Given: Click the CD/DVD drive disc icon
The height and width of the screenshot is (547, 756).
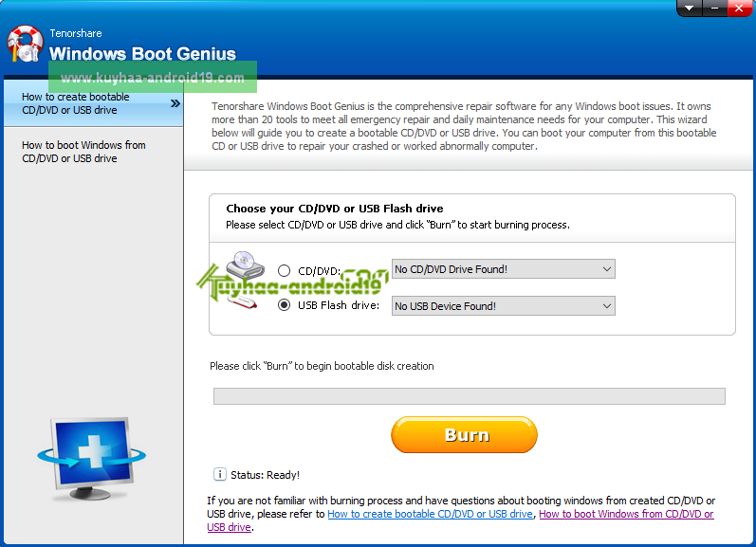Looking at the screenshot, I should click(x=246, y=264).
